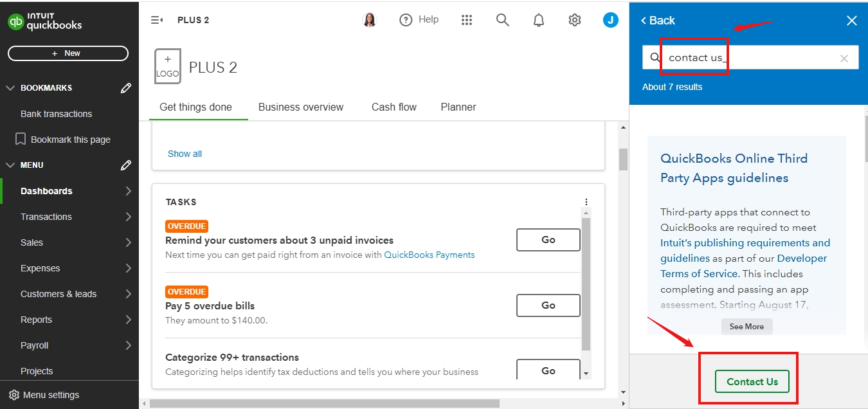868x409 pixels.
Task: Collapse the BOOKMARKS section chevron
Action: pyautogui.click(x=10, y=88)
